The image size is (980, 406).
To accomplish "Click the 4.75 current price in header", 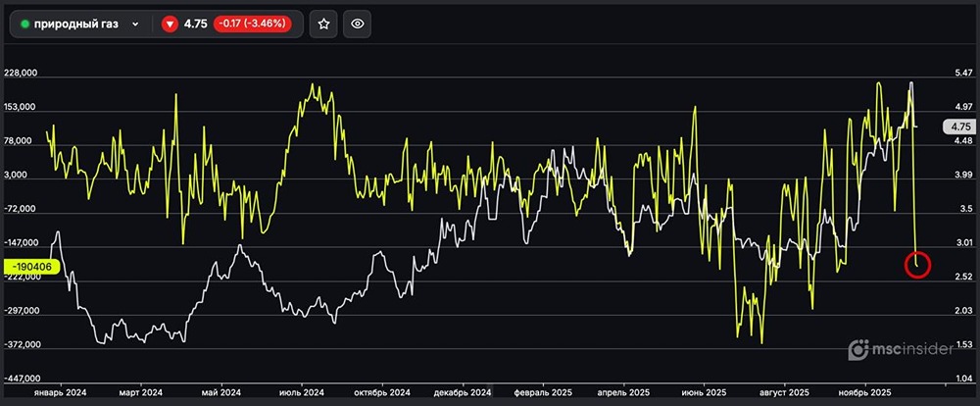I will (x=195, y=24).
